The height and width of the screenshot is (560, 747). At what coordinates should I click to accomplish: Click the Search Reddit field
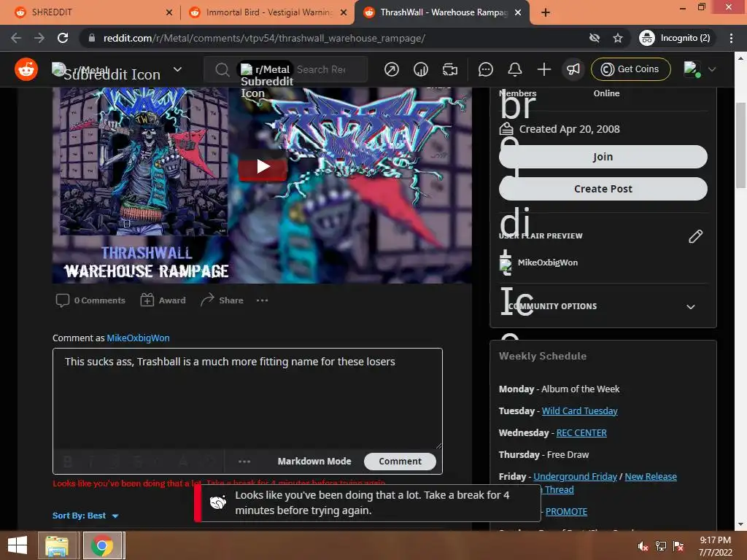(322, 69)
